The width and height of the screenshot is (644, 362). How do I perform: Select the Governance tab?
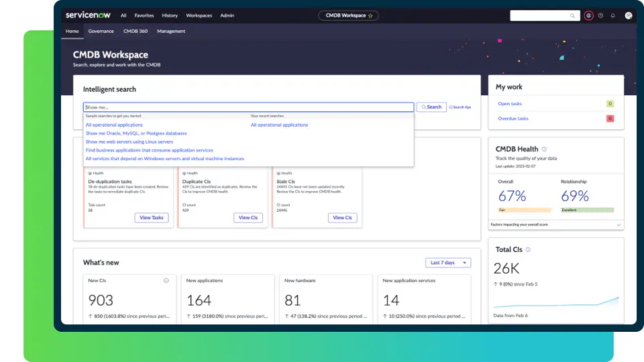[101, 31]
